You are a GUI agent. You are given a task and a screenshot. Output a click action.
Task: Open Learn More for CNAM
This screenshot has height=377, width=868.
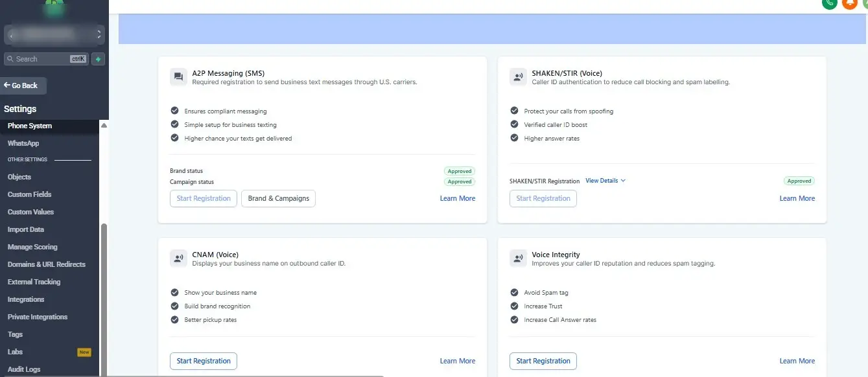pos(458,361)
